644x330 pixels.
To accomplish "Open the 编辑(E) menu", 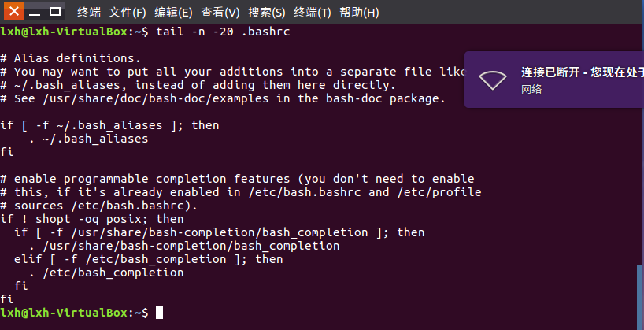I will 173,13.
